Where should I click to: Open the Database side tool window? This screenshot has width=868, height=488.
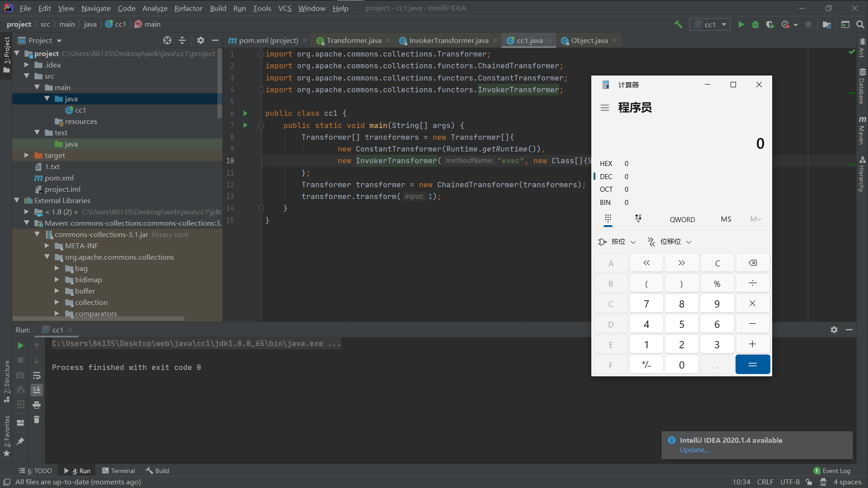(x=862, y=86)
